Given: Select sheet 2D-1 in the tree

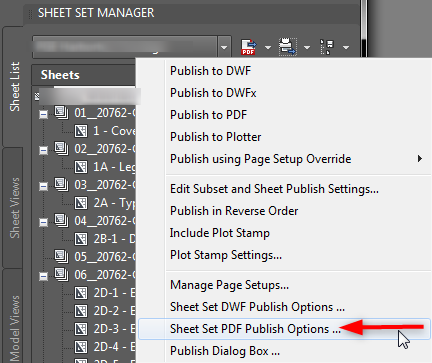Looking at the screenshot, I should coord(114,293).
